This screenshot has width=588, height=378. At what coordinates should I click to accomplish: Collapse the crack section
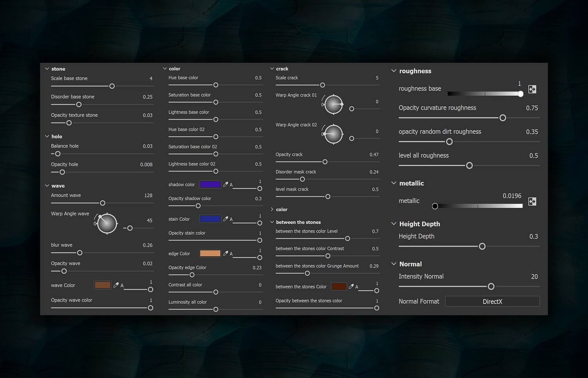(x=272, y=69)
